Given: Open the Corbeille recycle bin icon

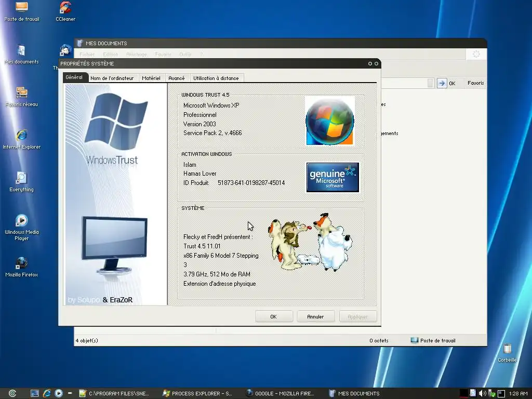Looking at the screenshot, I should pos(507,353).
